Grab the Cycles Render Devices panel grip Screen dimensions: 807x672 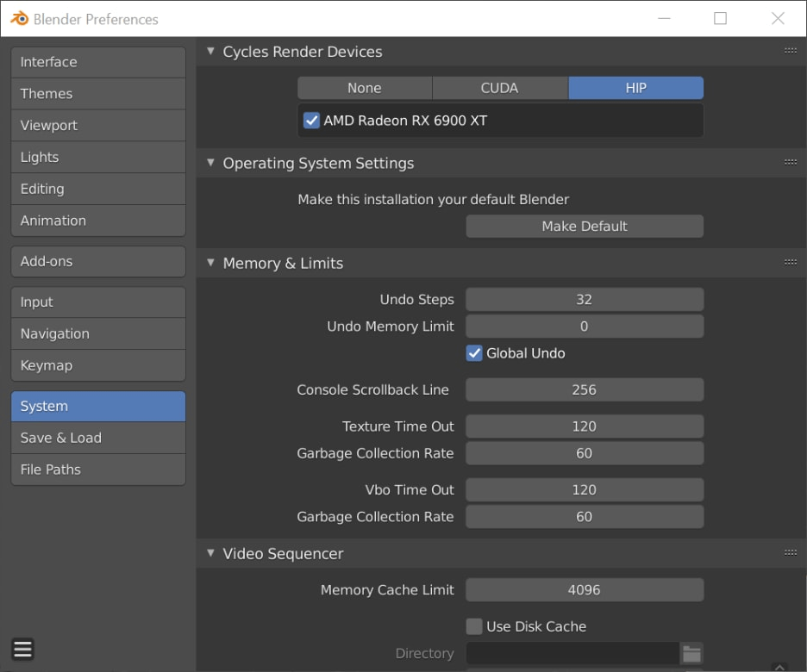[791, 51]
